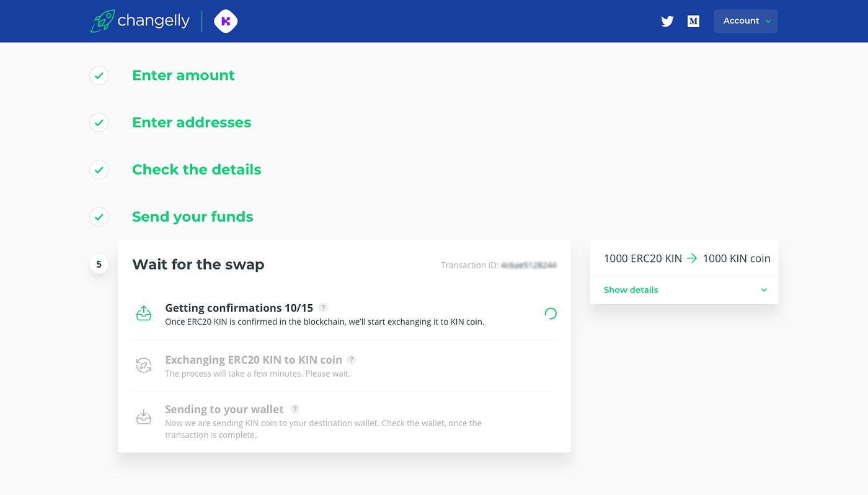Open the Account dropdown menu
The height and width of the screenshot is (495, 868).
coord(746,20)
